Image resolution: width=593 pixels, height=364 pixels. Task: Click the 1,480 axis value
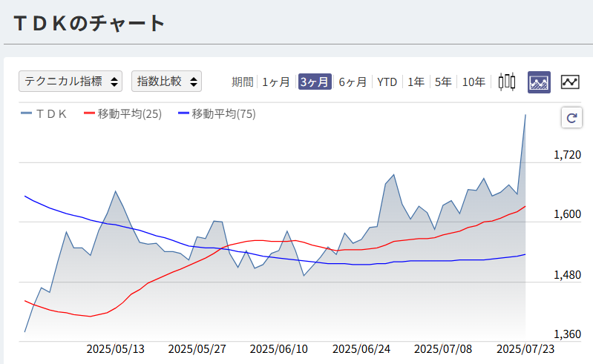coord(567,275)
